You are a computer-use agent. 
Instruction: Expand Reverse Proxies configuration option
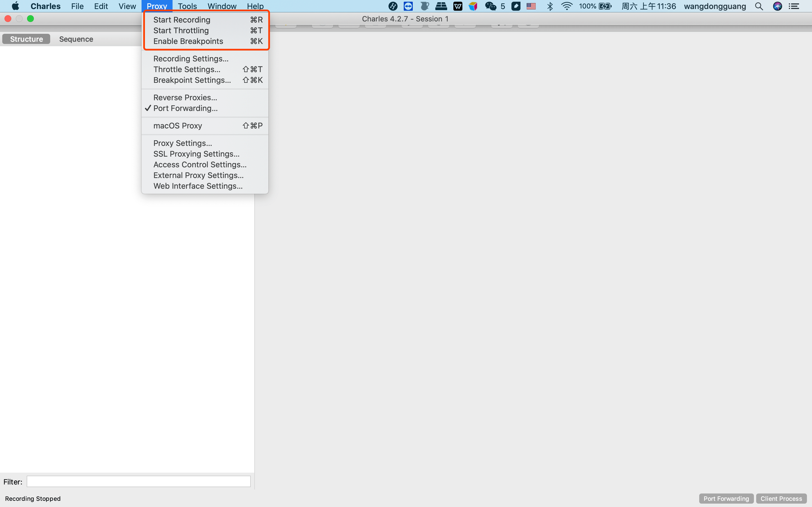(184, 97)
